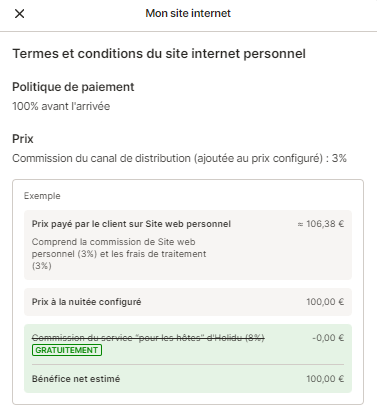Click the separator line above Bénéfice net
377x420 pixels.
pyautogui.click(x=188, y=365)
